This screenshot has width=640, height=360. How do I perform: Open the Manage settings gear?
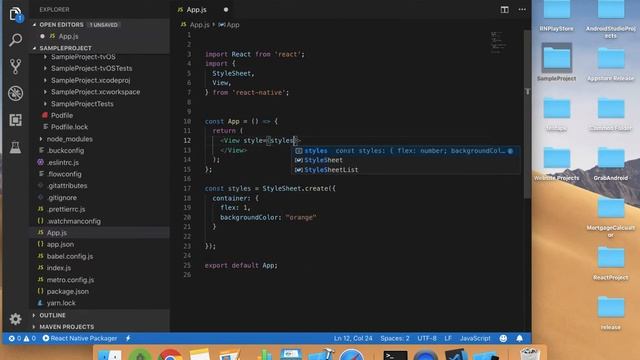pyautogui.click(x=16, y=319)
